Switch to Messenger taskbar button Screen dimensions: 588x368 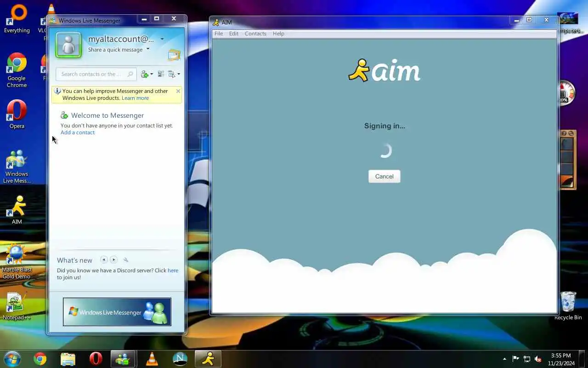pos(123,359)
